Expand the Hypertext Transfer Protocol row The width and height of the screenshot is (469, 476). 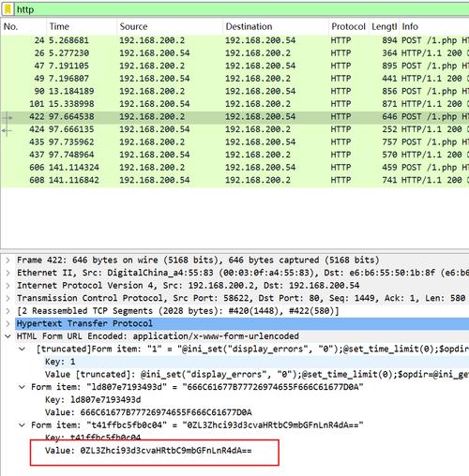(8, 323)
